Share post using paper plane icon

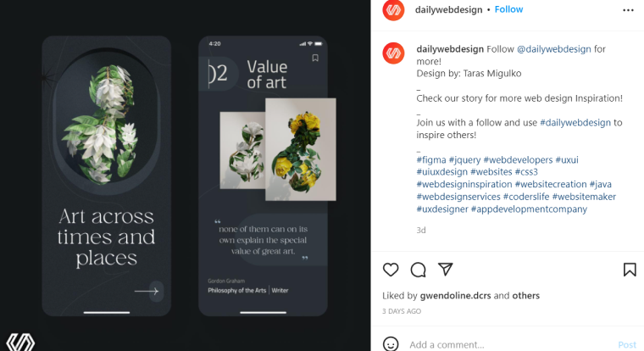coord(445,270)
